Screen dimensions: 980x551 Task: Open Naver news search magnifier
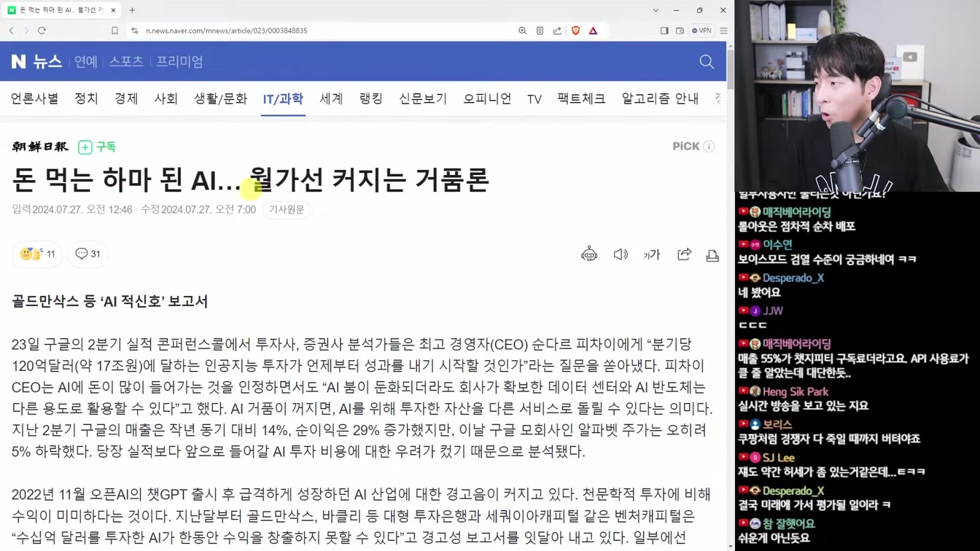pos(707,62)
